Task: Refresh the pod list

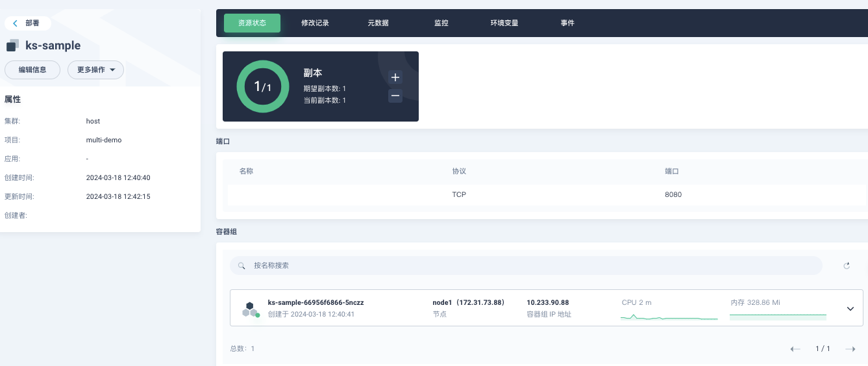Action: click(847, 265)
